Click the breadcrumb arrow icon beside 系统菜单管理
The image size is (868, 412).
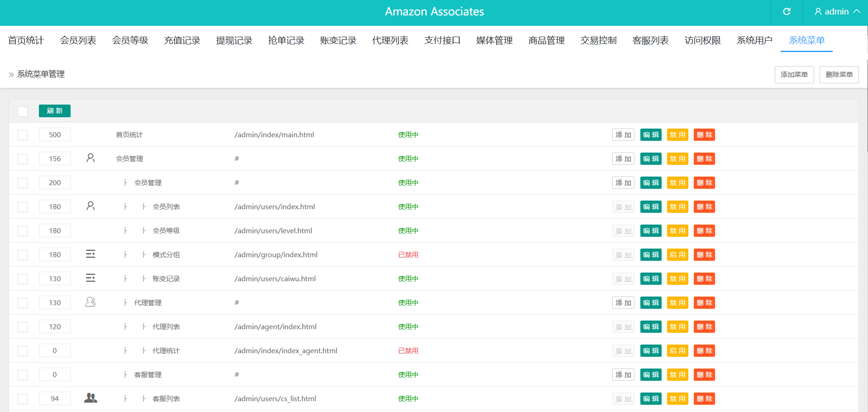click(x=11, y=75)
